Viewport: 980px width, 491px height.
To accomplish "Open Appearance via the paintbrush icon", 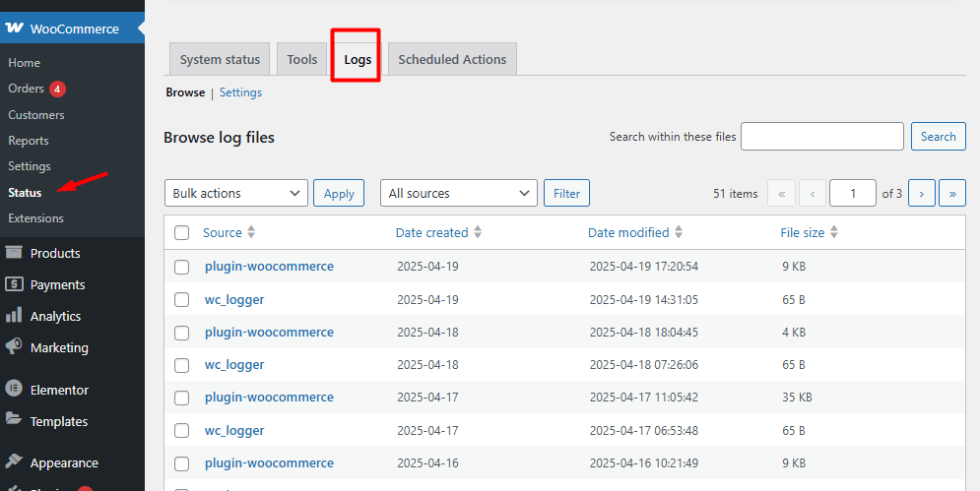I will tap(14, 461).
